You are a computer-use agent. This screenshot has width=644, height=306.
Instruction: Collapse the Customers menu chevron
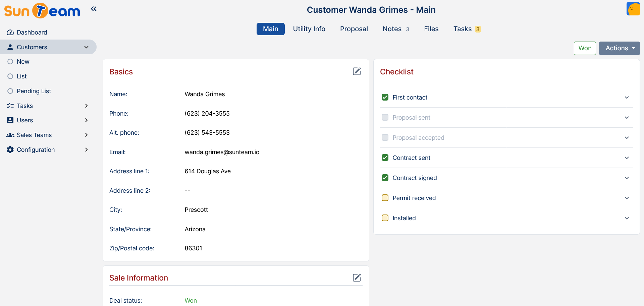(86, 47)
